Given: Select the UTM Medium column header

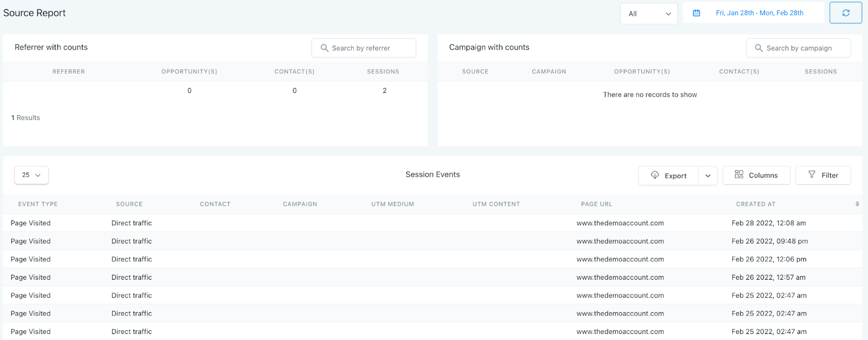Looking at the screenshot, I should click(392, 204).
